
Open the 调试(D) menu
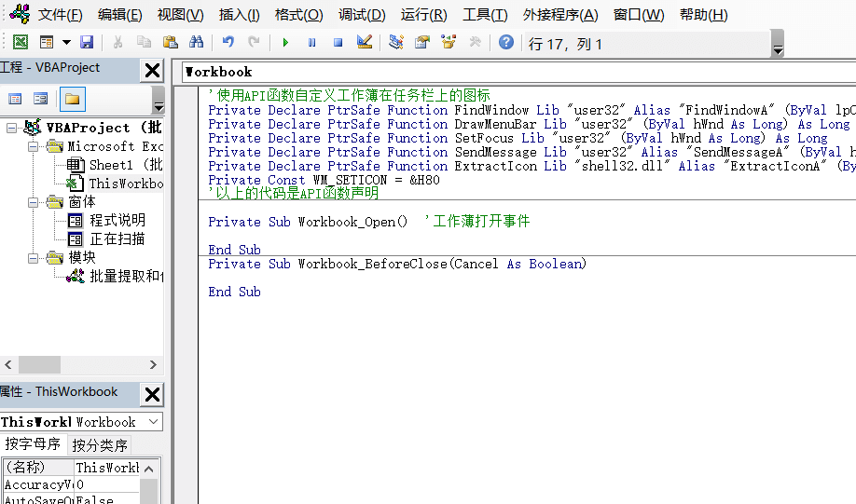[x=362, y=15]
